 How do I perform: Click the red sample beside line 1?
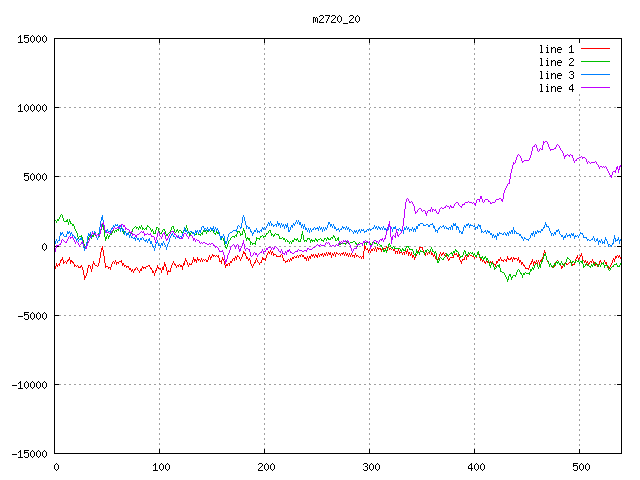click(x=595, y=49)
